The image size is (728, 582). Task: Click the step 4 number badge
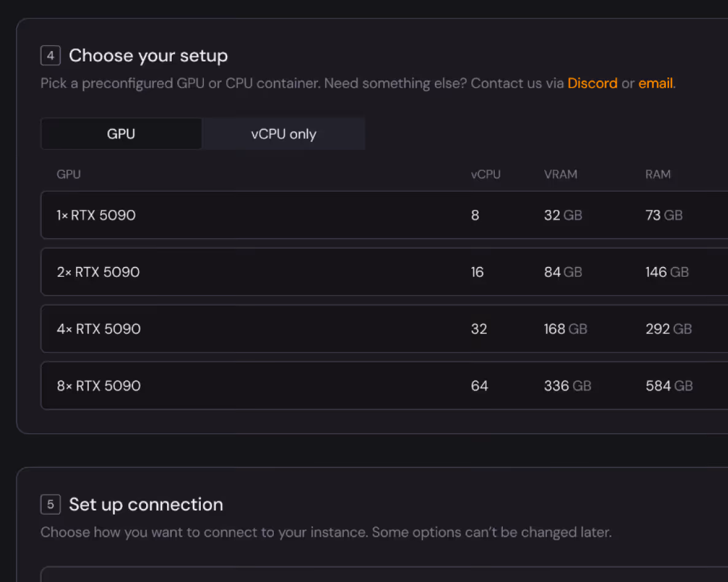pyautogui.click(x=50, y=56)
